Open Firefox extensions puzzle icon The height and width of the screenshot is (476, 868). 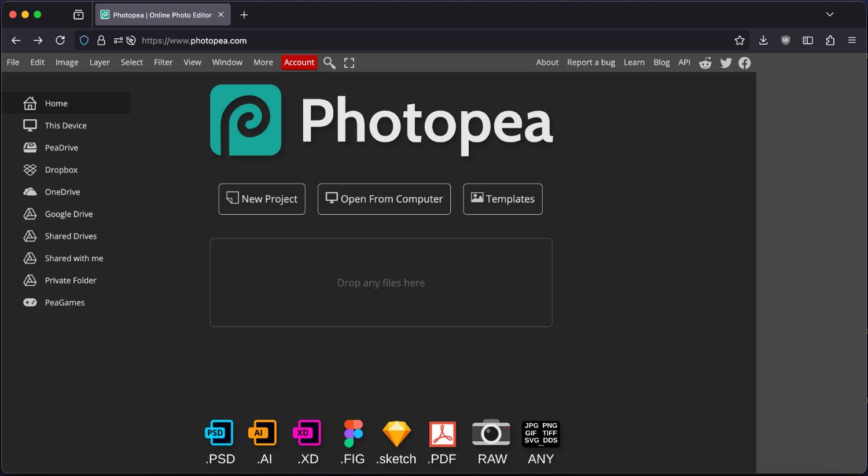tap(830, 41)
